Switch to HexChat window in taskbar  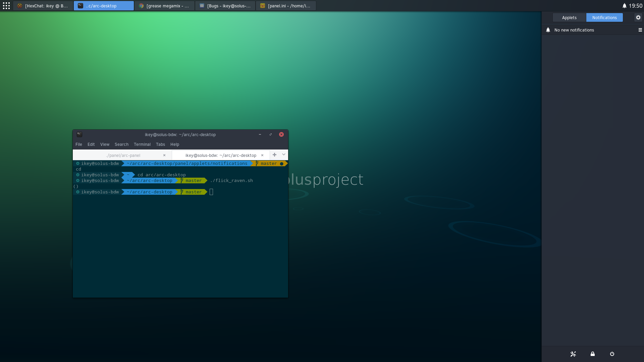43,6
